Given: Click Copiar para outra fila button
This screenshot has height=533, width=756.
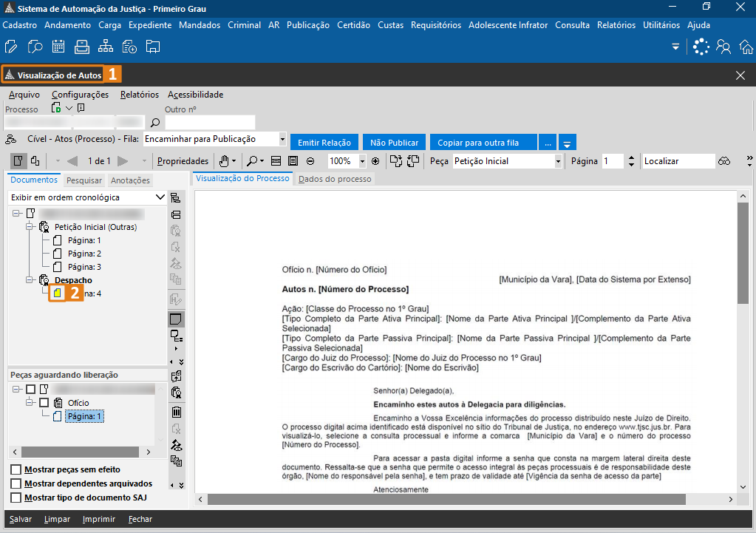Looking at the screenshot, I should [483, 143].
